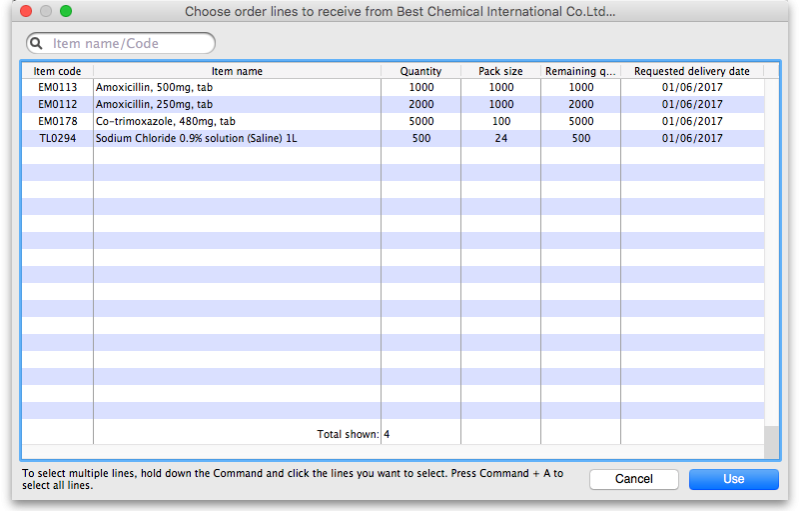Click the vertical scrollbar of the list
This screenshot has height=511, width=800.
click(x=771, y=250)
